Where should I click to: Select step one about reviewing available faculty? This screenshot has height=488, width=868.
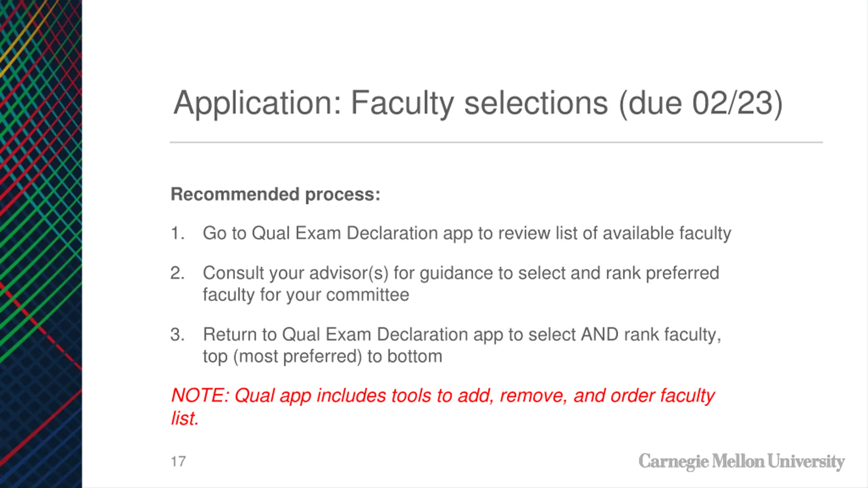click(467, 234)
